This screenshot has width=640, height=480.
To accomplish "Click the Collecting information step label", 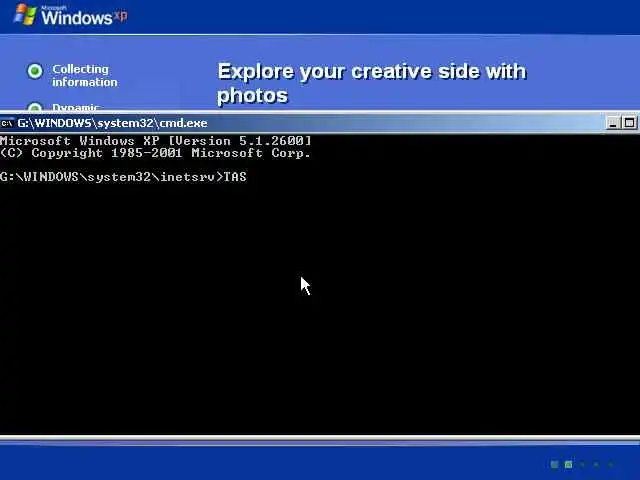I will [x=84, y=76].
